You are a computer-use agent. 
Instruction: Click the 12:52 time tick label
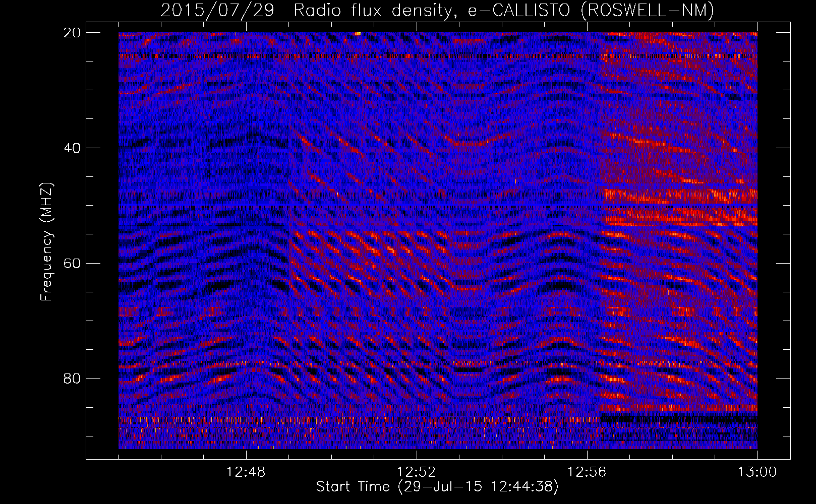[x=417, y=472]
